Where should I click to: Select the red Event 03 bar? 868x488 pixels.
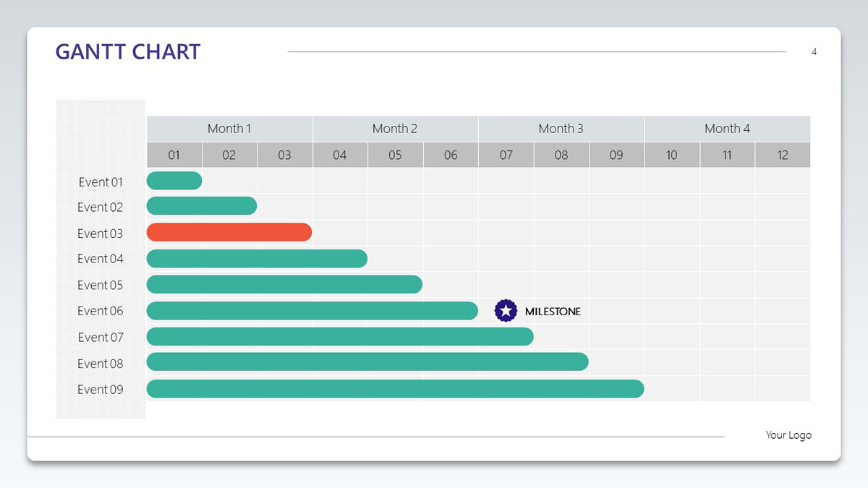[229, 232]
